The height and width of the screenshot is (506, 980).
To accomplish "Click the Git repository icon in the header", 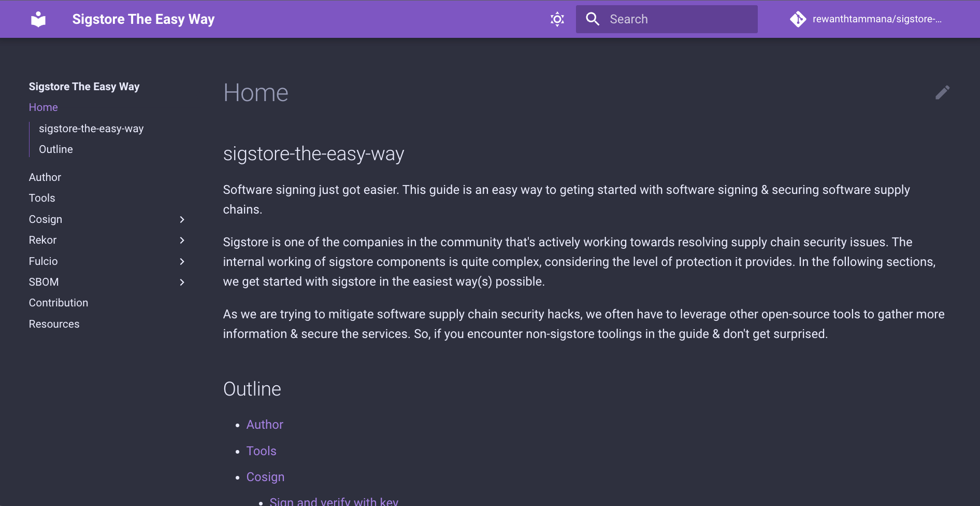I will pyautogui.click(x=798, y=19).
